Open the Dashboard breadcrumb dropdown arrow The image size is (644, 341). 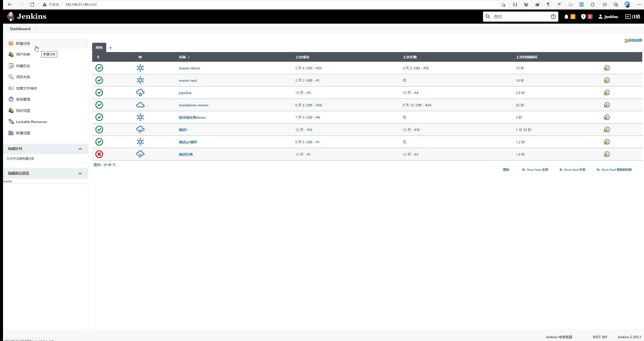click(x=37, y=29)
